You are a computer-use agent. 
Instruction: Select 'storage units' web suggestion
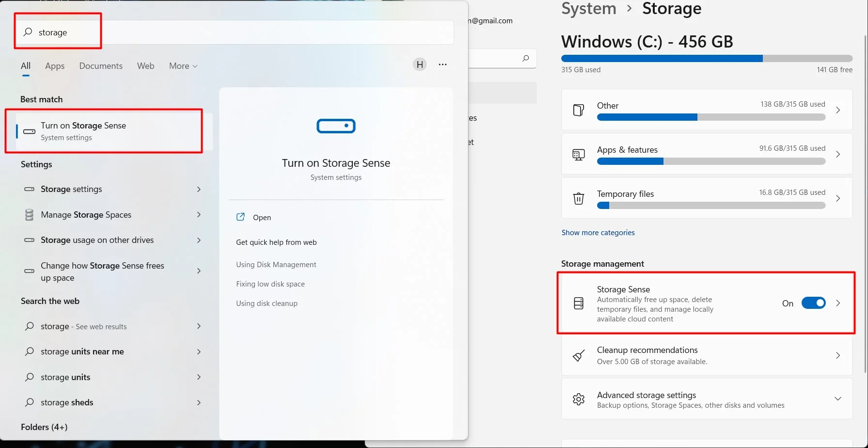coord(65,377)
